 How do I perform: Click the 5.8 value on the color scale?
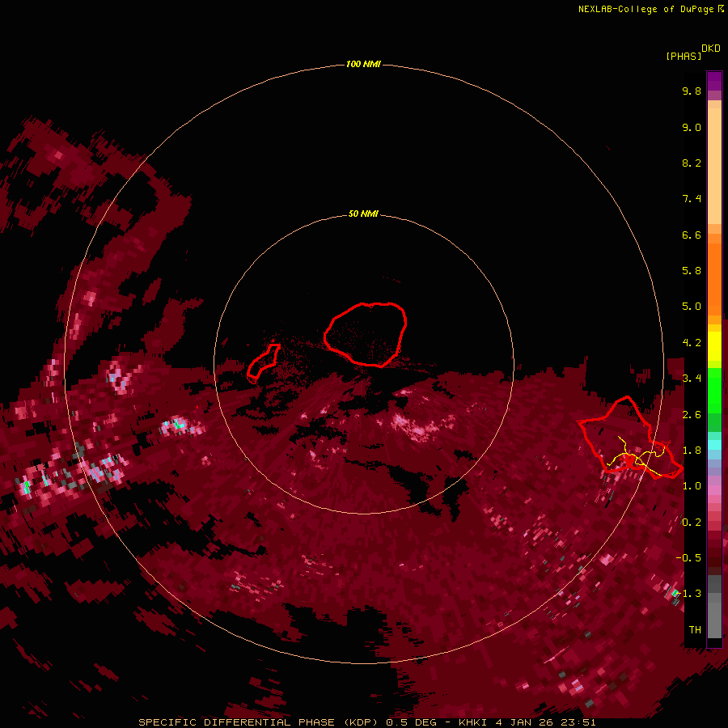click(692, 271)
